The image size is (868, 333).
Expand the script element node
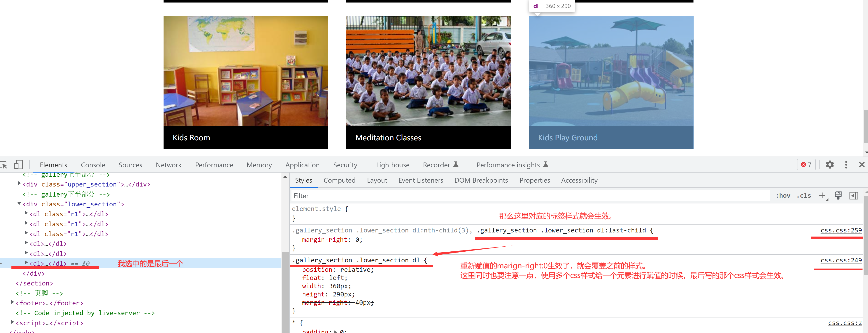tap(13, 322)
